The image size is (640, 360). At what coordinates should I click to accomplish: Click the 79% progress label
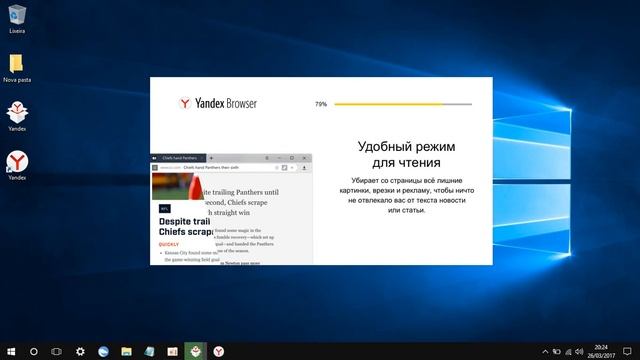(321, 104)
